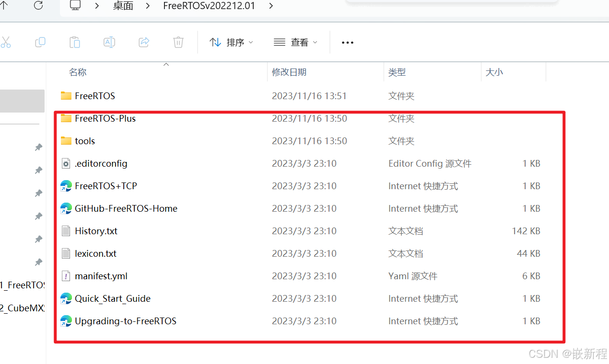Expand chevron after the monitor icon
The height and width of the screenshot is (364, 609).
tap(97, 6)
